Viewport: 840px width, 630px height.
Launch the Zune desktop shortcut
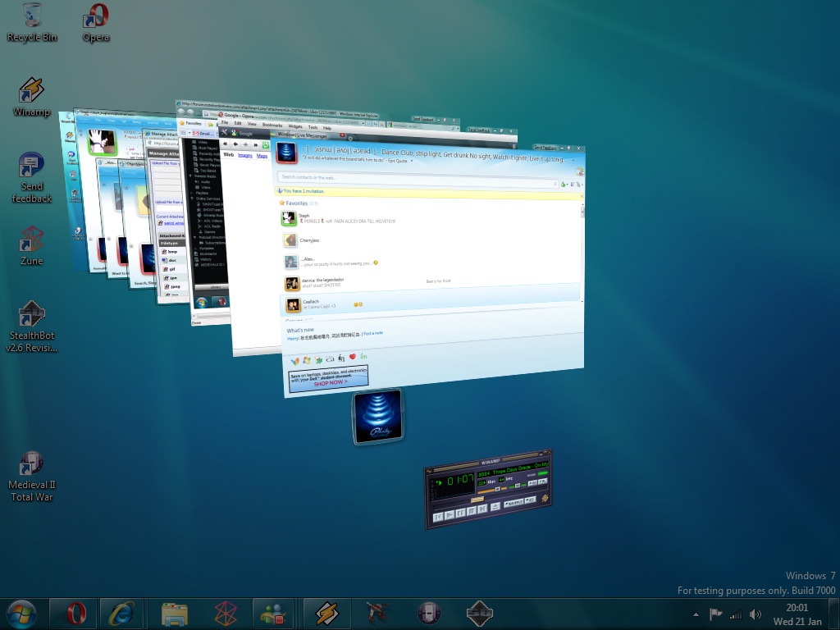pyautogui.click(x=32, y=246)
